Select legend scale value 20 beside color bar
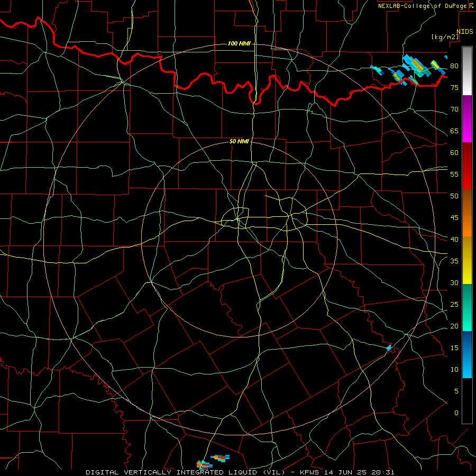 click(x=454, y=326)
